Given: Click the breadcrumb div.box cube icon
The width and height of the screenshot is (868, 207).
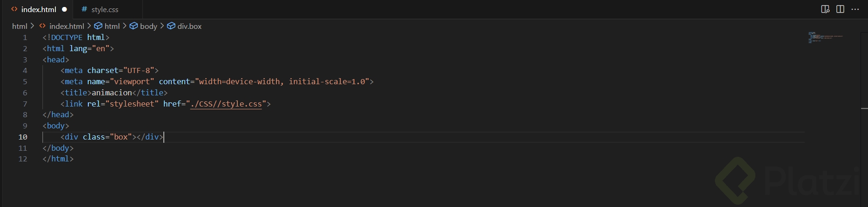Looking at the screenshot, I should (x=171, y=26).
